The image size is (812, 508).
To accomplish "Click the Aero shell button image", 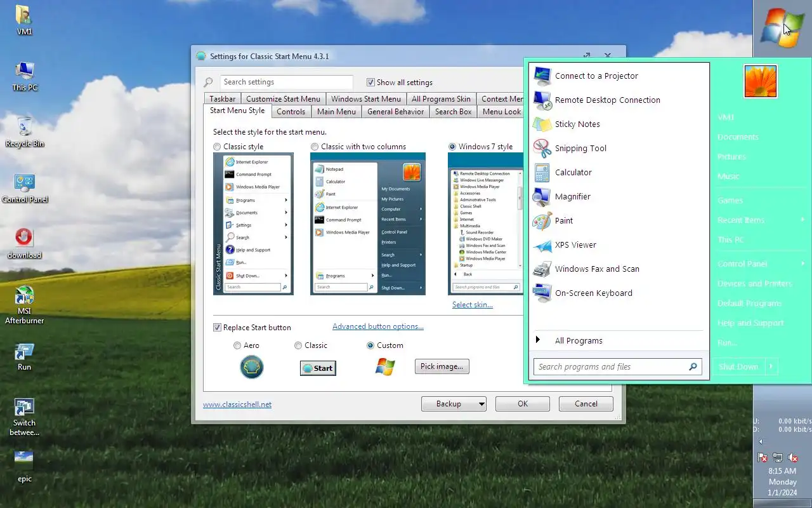I will (x=252, y=367).
